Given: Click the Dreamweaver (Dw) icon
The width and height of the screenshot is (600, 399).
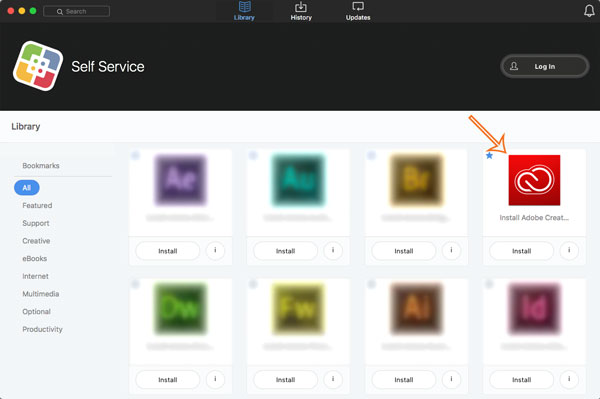Looking at the screenshot, I should click(181, 309).
